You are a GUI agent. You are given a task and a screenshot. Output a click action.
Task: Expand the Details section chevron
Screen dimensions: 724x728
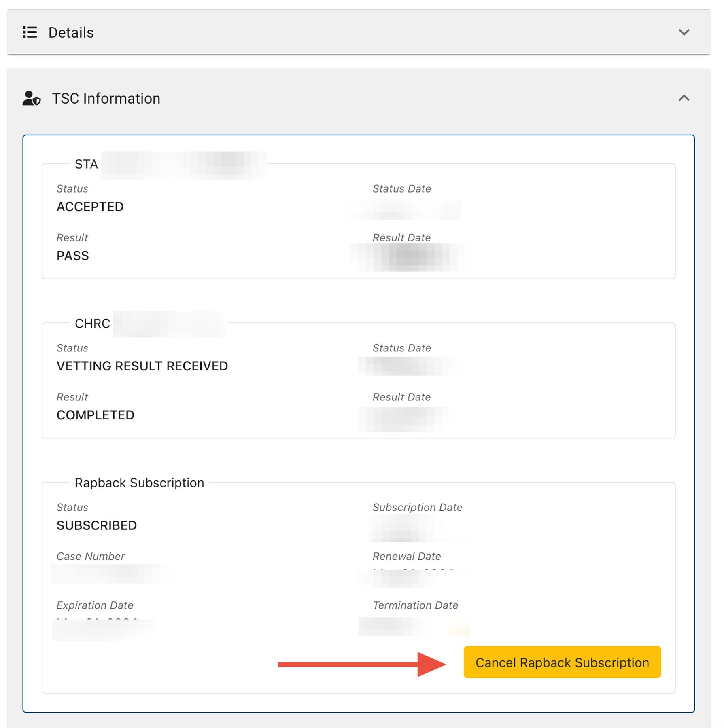tap(684, 32)
